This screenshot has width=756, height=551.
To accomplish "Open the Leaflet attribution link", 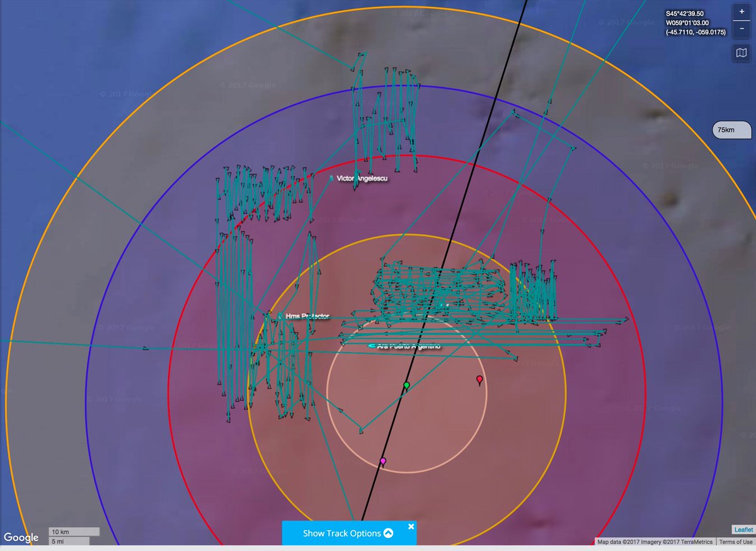I will [742, 530].
